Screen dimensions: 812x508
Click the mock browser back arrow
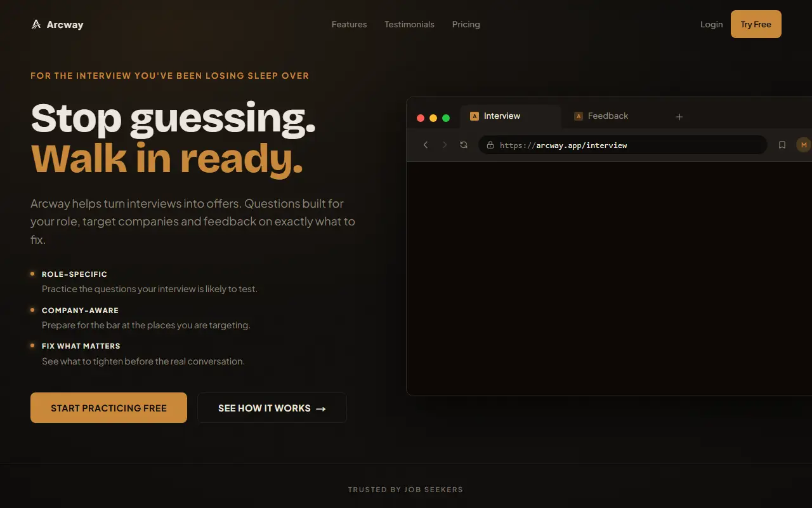tap(426, 145)
